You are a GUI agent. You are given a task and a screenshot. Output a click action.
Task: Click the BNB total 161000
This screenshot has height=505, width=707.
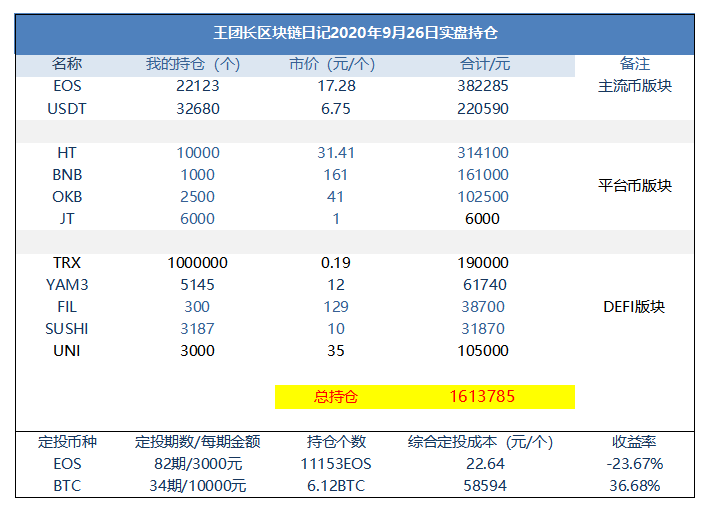point(483,174)
